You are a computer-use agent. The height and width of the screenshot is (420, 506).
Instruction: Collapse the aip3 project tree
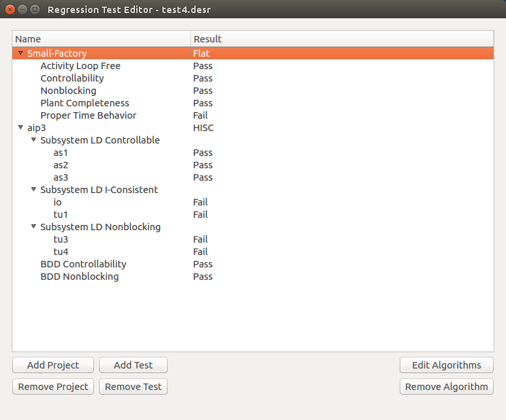(21, 128)
